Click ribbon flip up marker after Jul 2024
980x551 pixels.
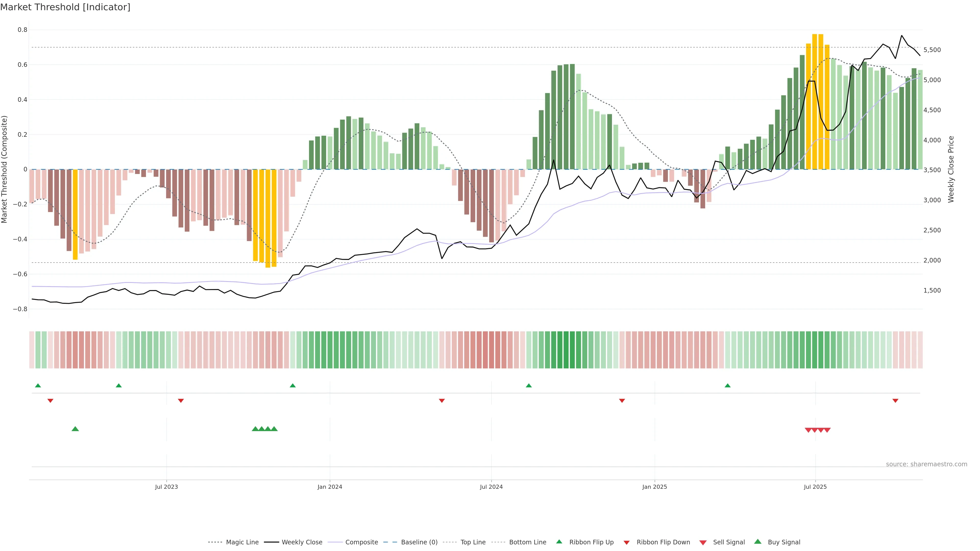pos(529,386)
